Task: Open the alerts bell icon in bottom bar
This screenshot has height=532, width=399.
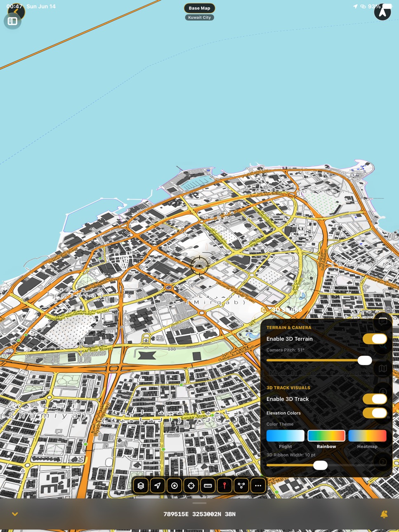Action: [384, 514]
